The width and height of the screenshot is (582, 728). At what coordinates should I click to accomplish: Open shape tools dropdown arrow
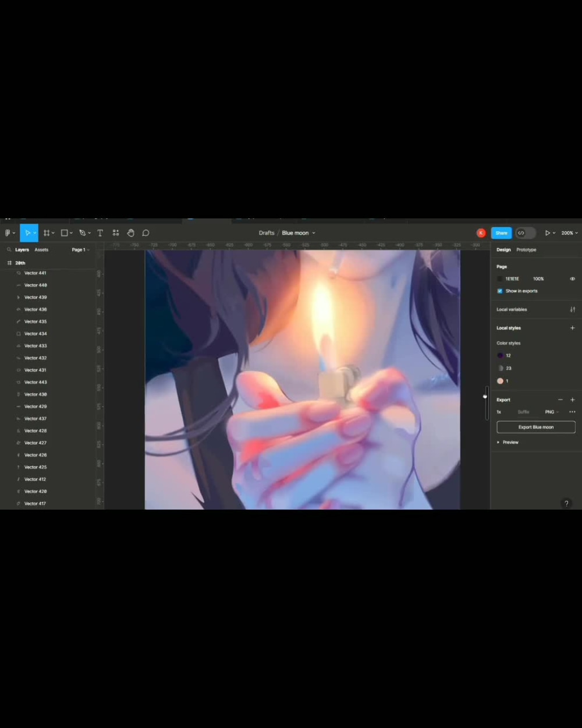coord(71,233)
